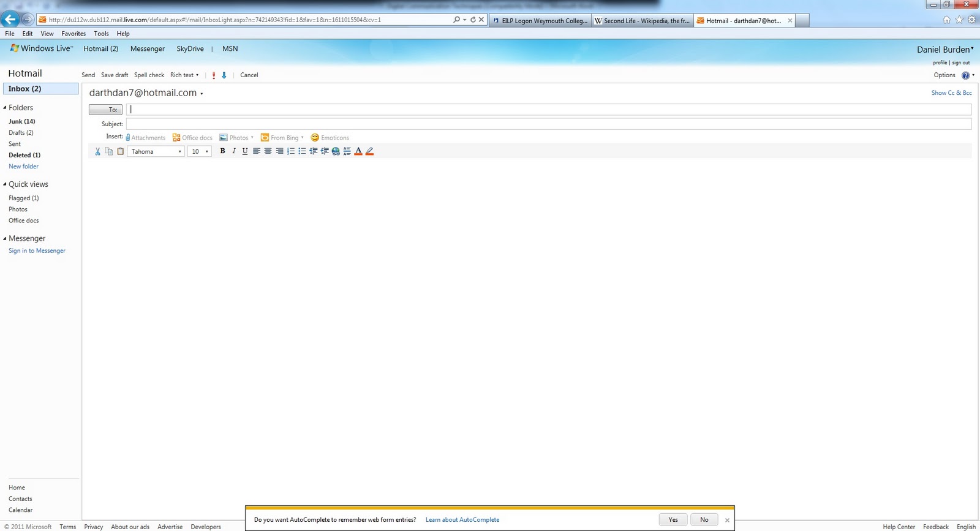Open the File menu
The image size is (980, 531).
(10, 34)
